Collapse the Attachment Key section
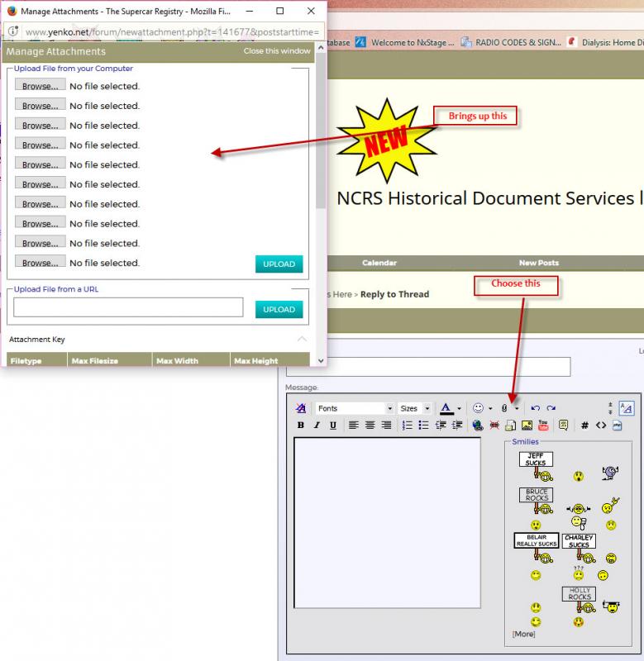This screenshot has width=644, height=661. tap(302, 340)
